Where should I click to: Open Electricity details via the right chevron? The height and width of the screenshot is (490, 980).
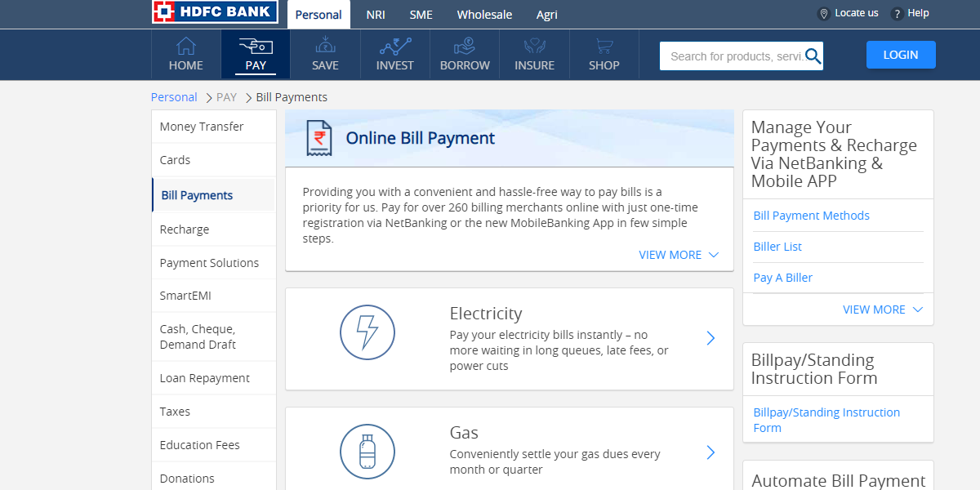tap(710, 338)
